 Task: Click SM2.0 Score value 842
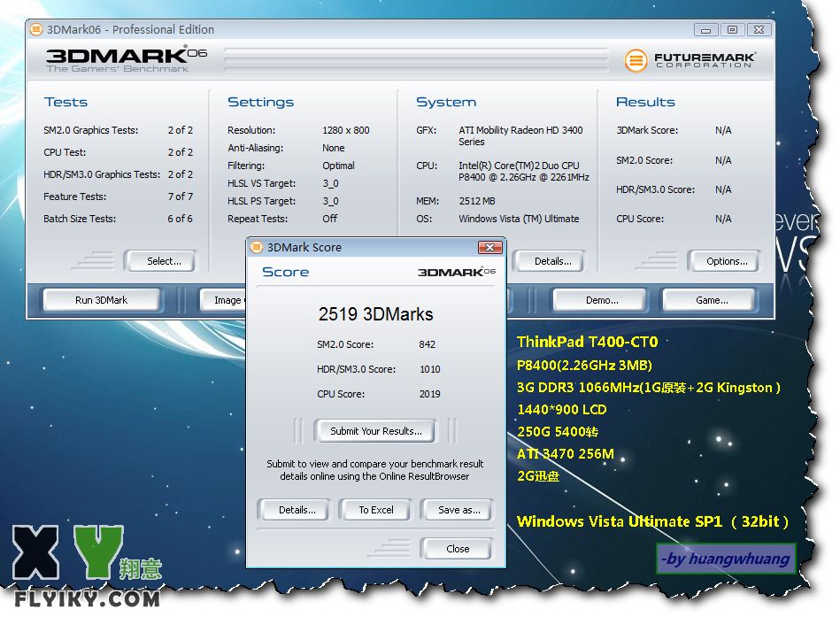pyautogui.click(x=427, y=344)
